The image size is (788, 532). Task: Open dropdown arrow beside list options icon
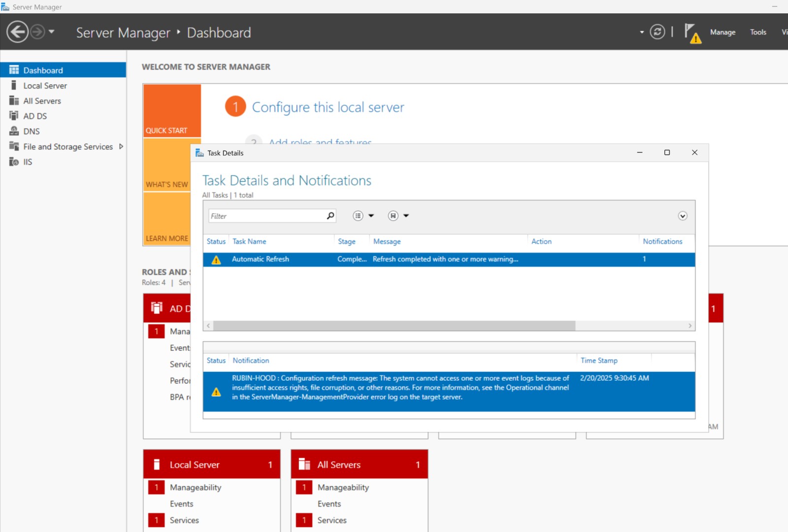coord(371,216)
